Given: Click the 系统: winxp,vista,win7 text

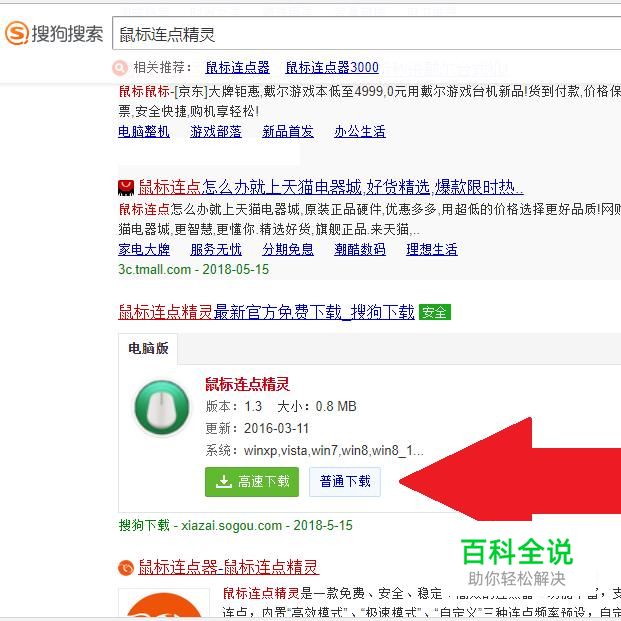Looking at the screenshot, I should point(314,451).
